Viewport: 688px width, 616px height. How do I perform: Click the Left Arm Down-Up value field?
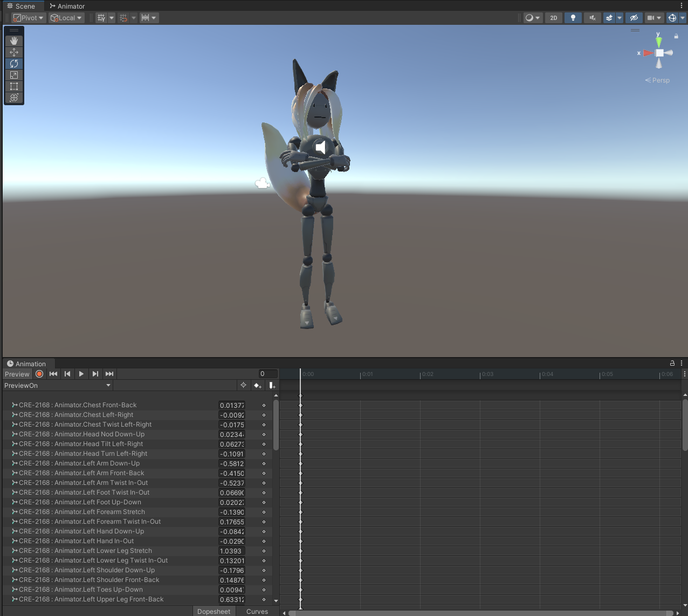click(x=232, y=463)
